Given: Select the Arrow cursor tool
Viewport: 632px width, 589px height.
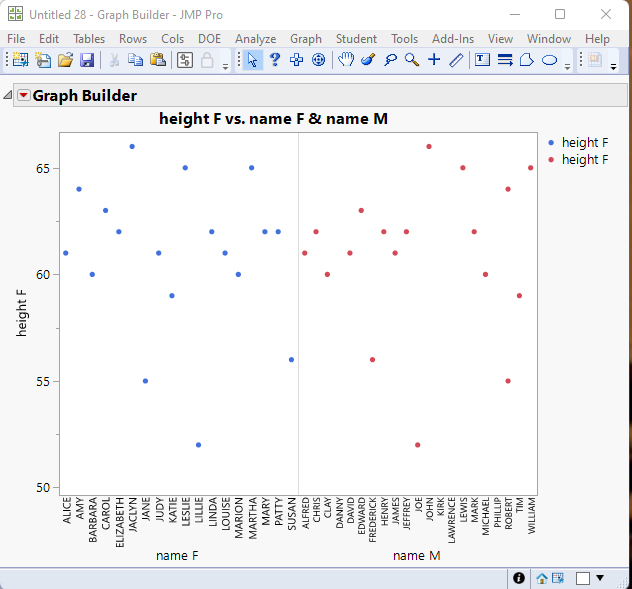Looking at the screenshot, I should pos(253,60).
